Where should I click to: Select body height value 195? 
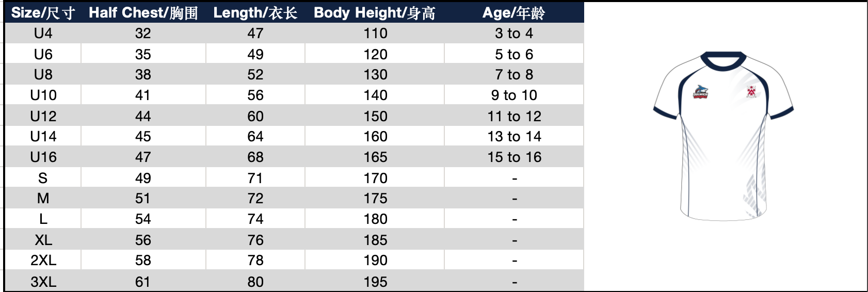375,282
